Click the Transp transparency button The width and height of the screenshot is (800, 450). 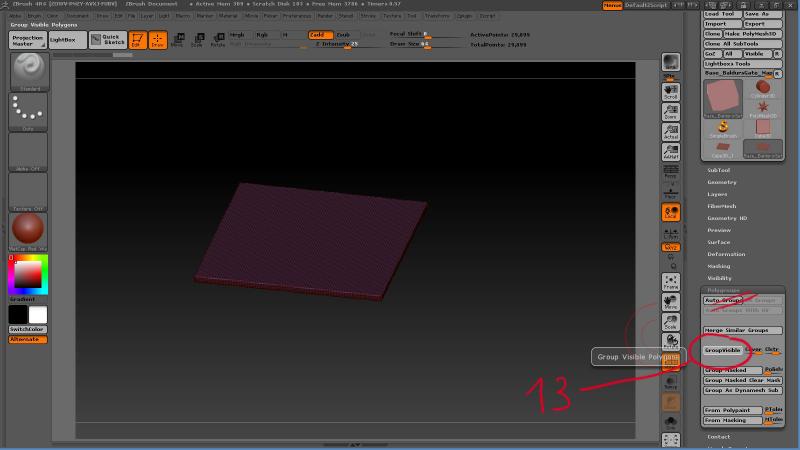(x=670, y=382)
